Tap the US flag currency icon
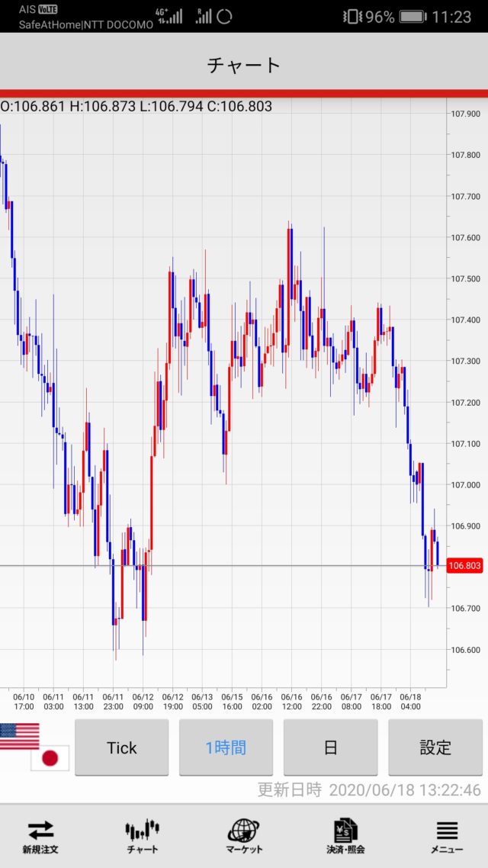 [x=19, y=736]
